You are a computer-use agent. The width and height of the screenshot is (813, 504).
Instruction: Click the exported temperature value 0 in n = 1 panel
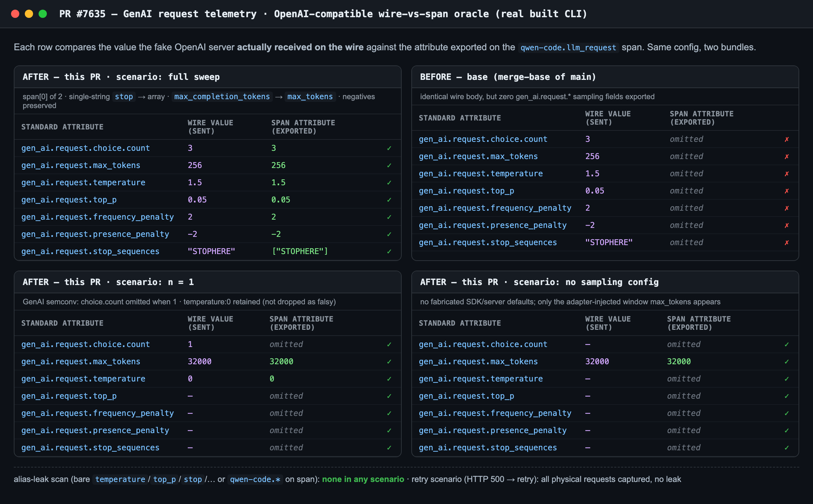[x=272, y=379]
